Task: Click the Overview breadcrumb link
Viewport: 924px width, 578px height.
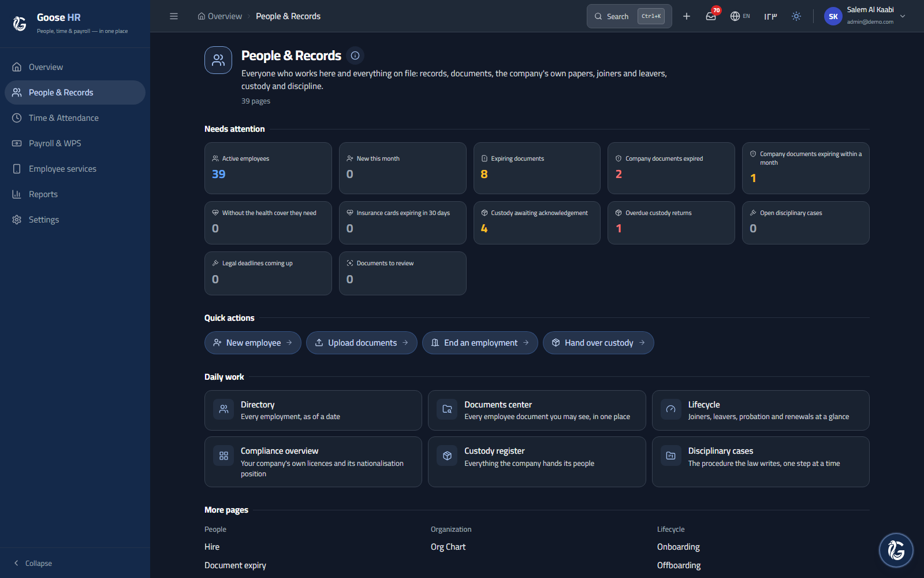Action: pyautogui.click(x=219, y=16)
